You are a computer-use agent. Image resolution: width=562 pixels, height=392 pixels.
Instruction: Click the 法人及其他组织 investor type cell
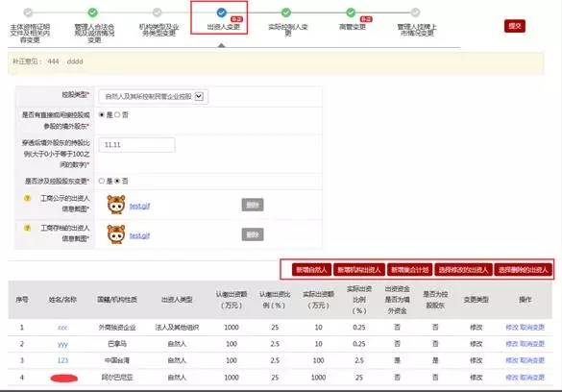pos(177,327)
